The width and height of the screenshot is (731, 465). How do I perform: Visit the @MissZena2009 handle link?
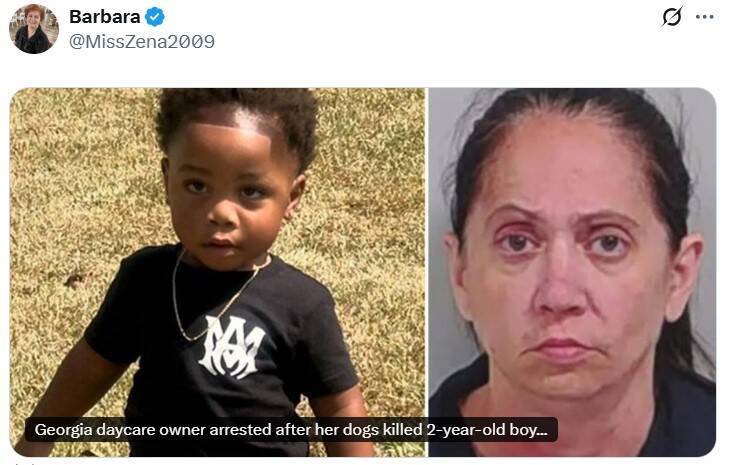point(142,42)
